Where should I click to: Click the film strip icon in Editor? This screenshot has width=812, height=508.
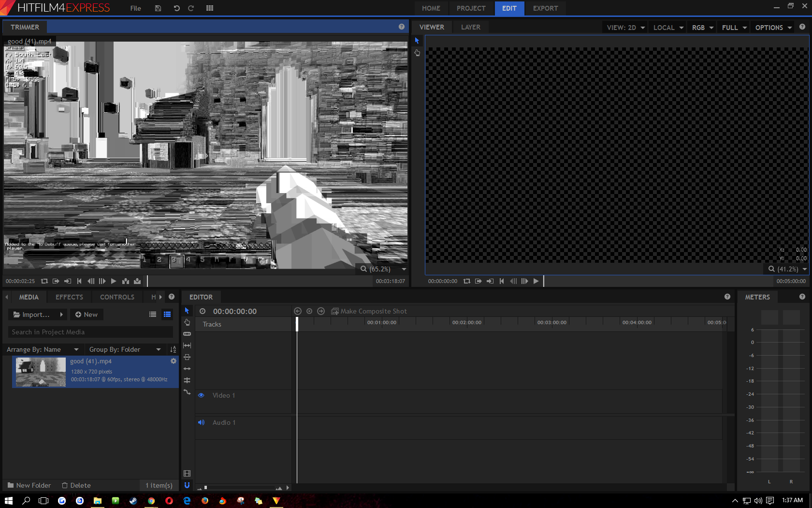click(x=187, y=473)
